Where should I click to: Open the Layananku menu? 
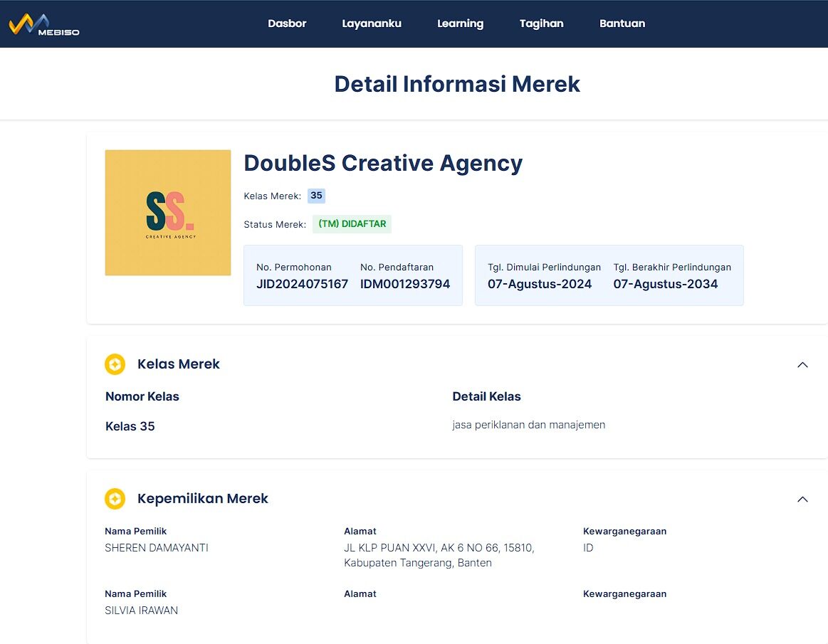coord(371,23)
